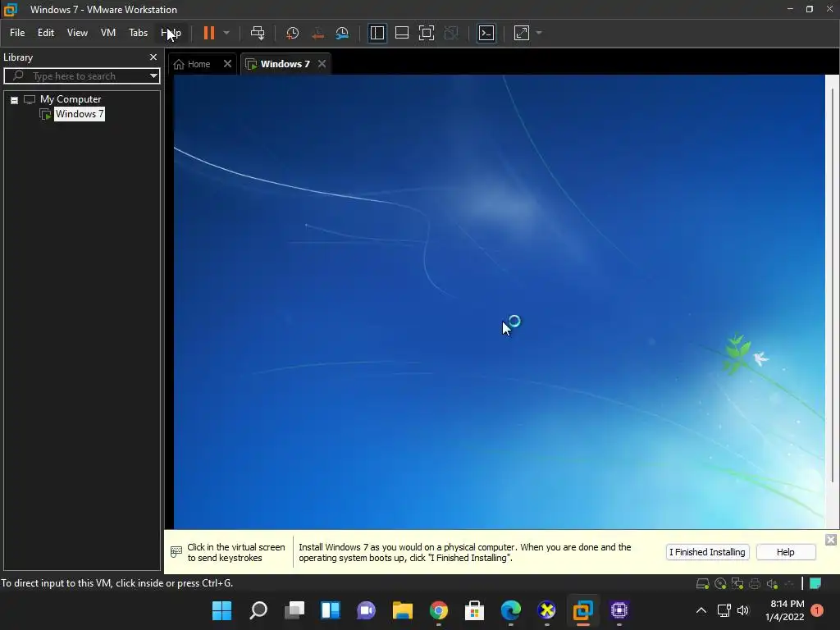This screenshot has height=630, width=840.
Task: Click the network adapter status icon
Action: coord(737,584)
